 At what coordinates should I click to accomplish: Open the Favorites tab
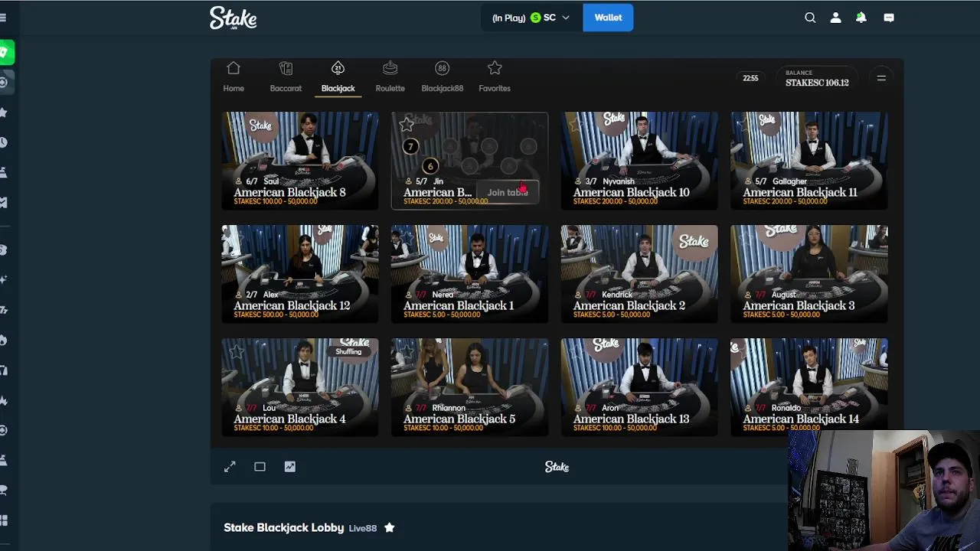[x=495, y=77]
